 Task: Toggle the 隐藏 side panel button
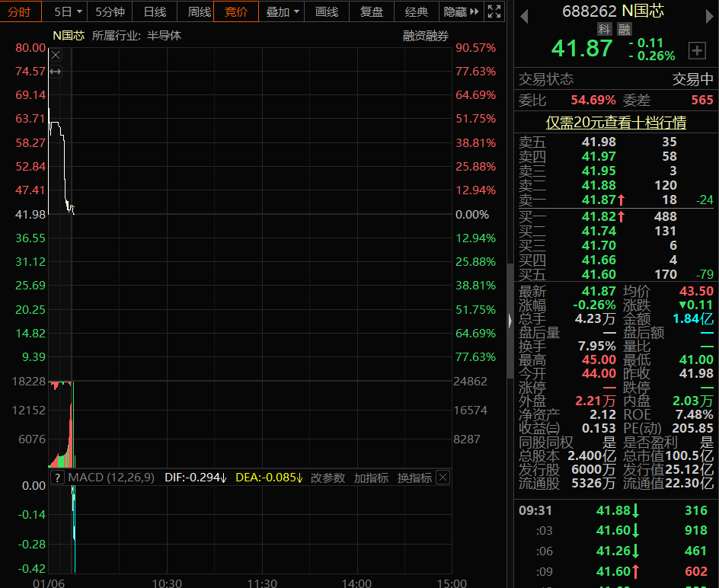[x=462, y=11]
